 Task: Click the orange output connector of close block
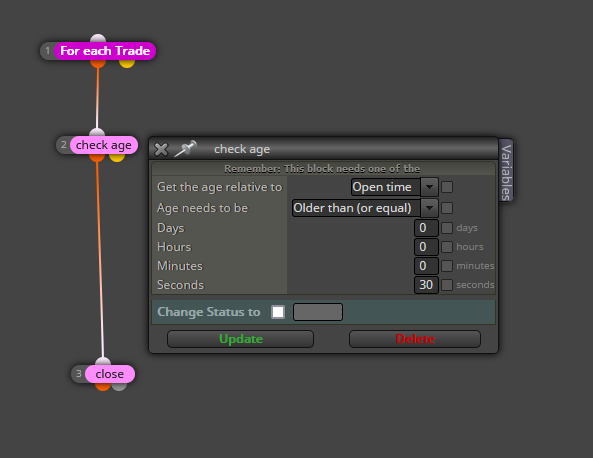(x=103, y=387)
